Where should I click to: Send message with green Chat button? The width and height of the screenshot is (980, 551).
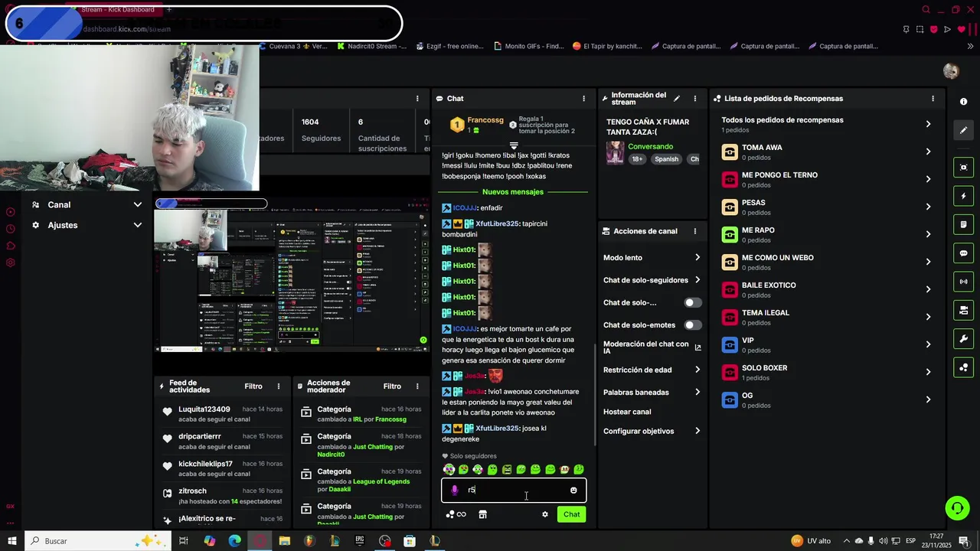(571, 514)
